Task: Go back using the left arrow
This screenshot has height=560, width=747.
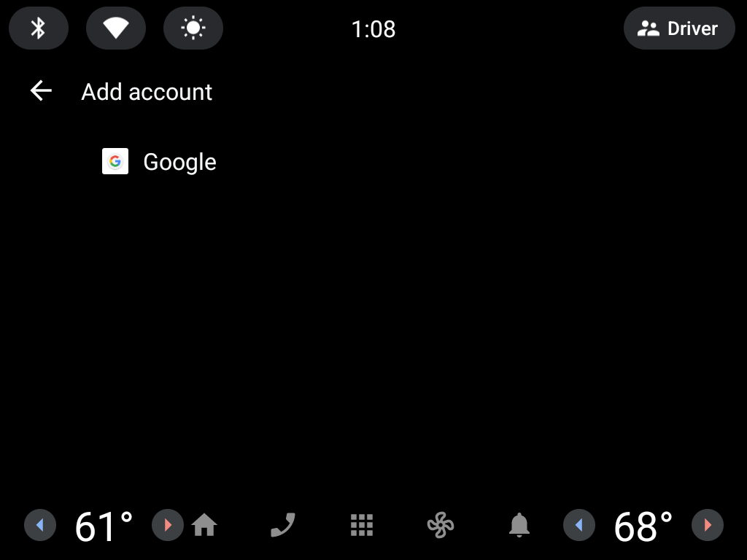Action: click(x=41, y=90)
